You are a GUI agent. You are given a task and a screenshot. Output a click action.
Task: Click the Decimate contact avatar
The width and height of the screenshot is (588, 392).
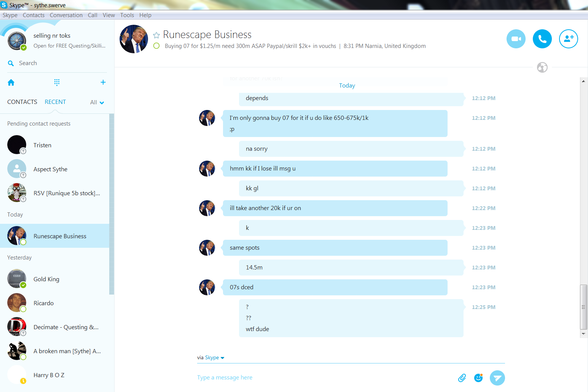17,327
